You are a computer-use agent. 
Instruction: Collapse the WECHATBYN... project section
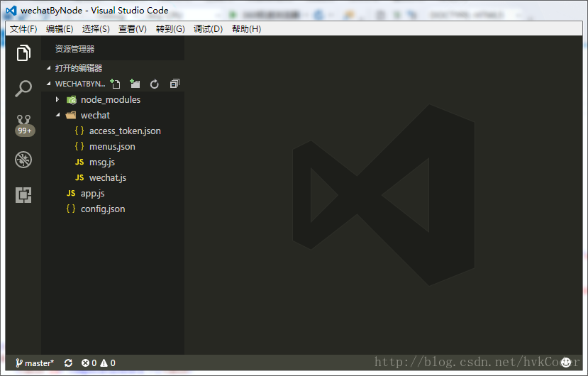(x=48, y=83)
